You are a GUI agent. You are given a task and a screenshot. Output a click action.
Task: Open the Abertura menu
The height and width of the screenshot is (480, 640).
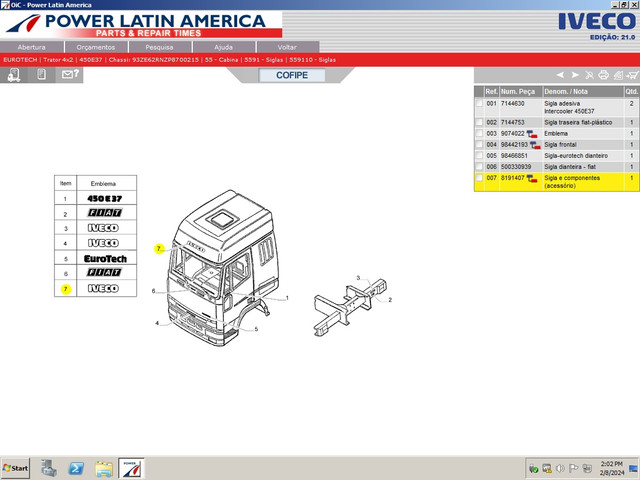tap(31, 47)
